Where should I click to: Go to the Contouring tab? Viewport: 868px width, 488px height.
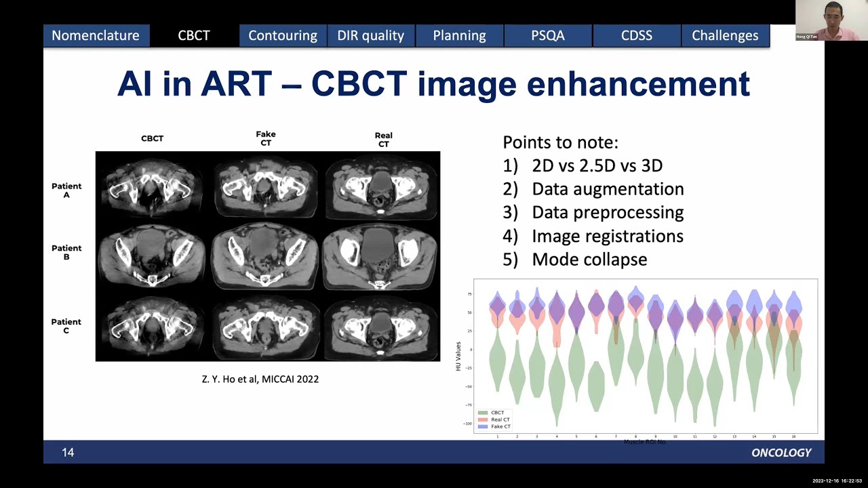(x=283, y=35)
